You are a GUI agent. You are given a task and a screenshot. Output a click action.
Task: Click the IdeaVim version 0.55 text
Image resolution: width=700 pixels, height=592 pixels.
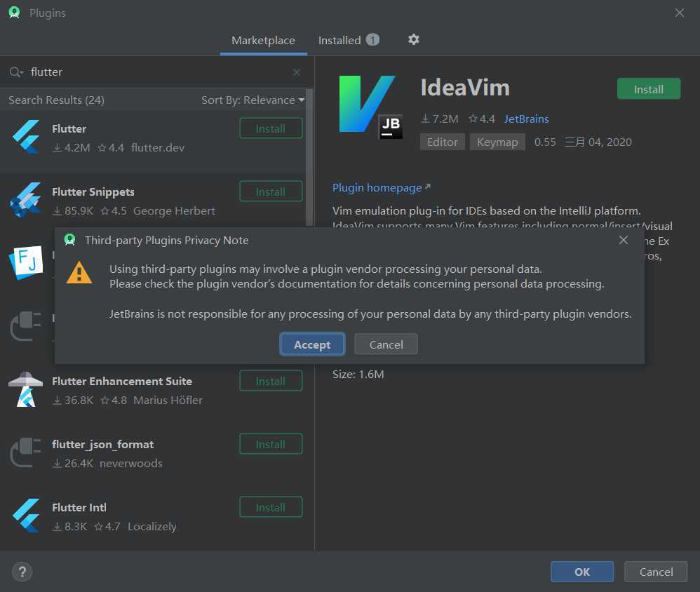point(545,142)
